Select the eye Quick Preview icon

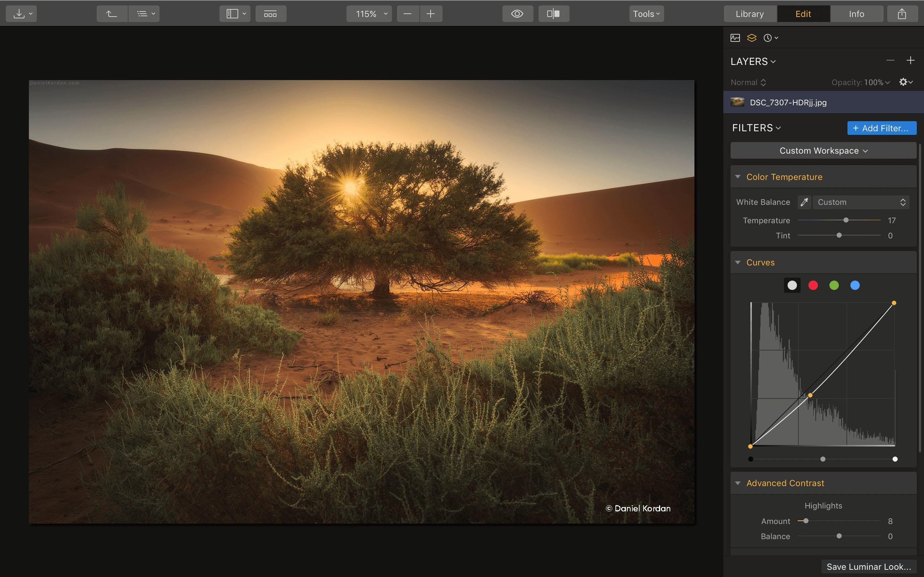(x=517, y=13)
